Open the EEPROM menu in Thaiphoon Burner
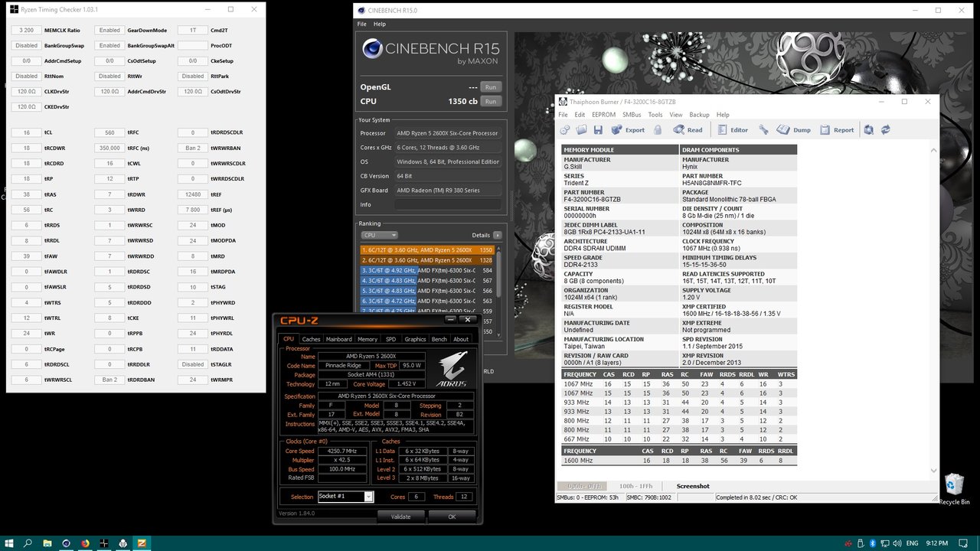 (x=603, y=115)
